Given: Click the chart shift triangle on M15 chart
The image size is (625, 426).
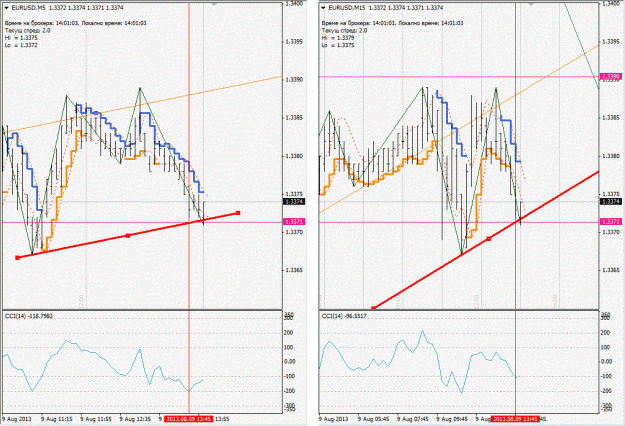Looking at the screenshot, I should 531,4.
